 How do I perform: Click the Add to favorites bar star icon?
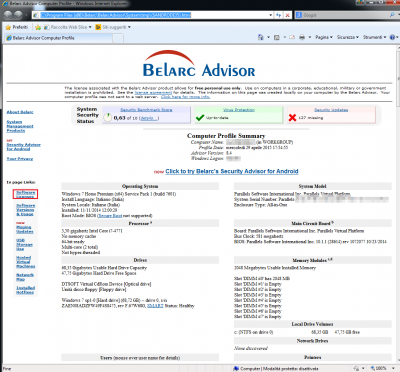pos(38,27)
